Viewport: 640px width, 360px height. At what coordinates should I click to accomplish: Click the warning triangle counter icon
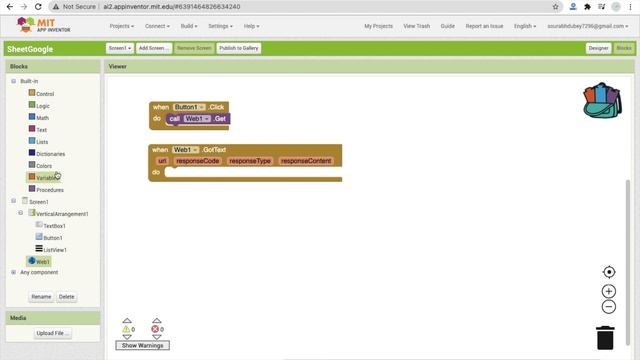126,329
